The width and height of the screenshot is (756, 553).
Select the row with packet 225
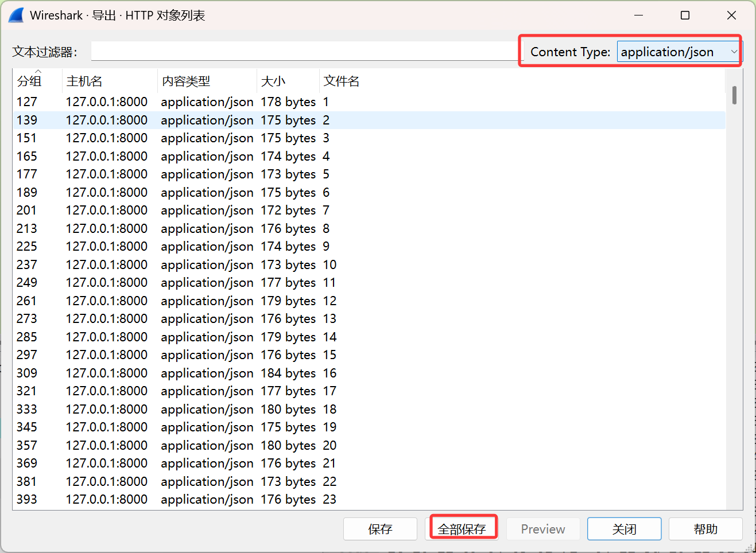[x=369, y=247]
